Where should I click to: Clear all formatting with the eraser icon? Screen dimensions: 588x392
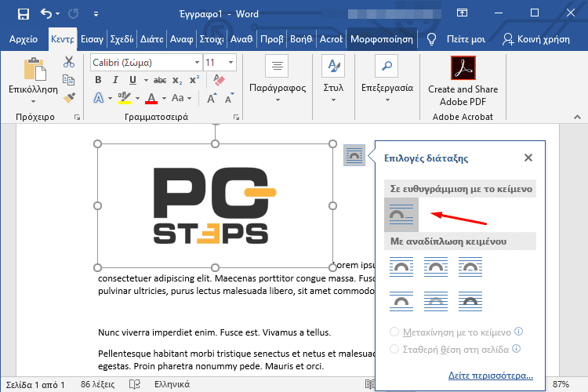tap(219, 79)
